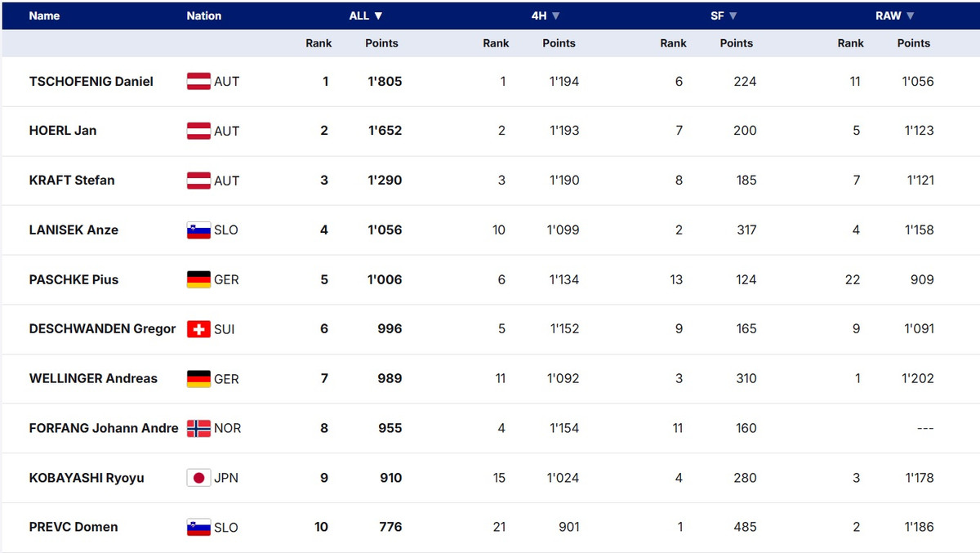Click German flag beside PASCHKE Pius
Screen dimensions: 980x553
point(198,279)
